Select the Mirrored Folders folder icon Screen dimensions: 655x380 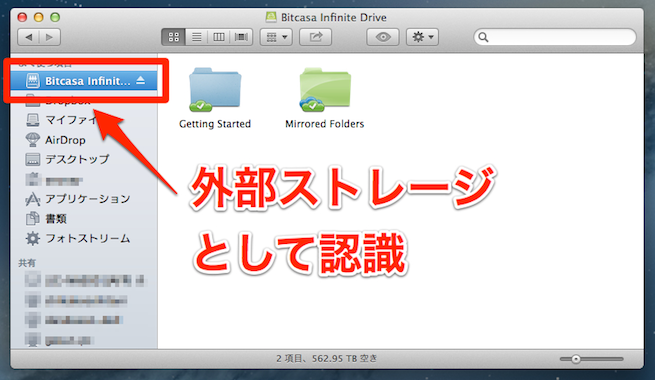point(325,89)
